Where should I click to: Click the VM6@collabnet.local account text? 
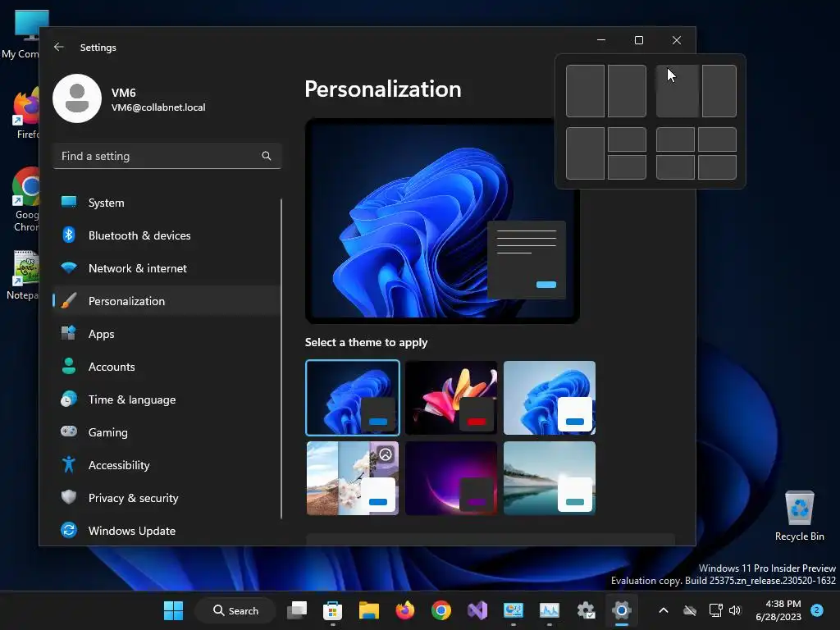click(158, 107)
